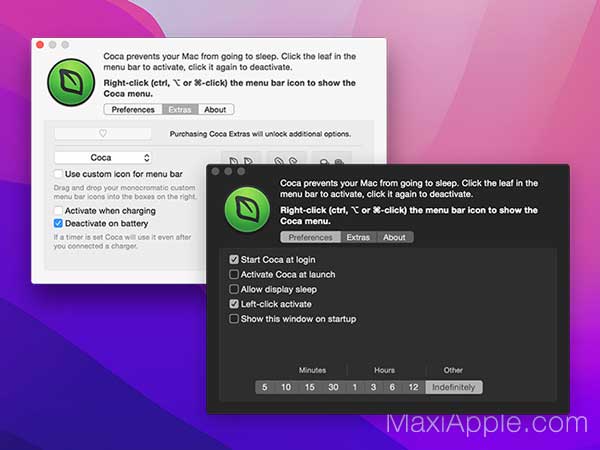
Task: Open About tab in light window
Action: point(215,109)
